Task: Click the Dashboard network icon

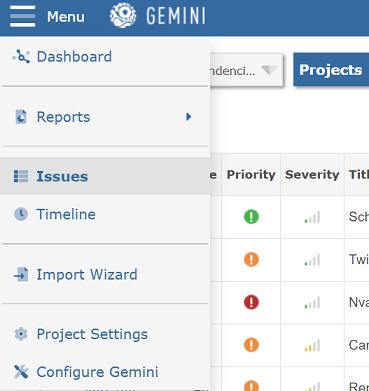Action: tap(21, 57)
